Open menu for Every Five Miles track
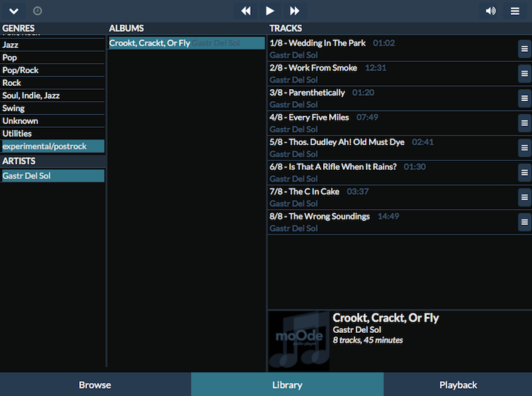 tap(524, 123)
